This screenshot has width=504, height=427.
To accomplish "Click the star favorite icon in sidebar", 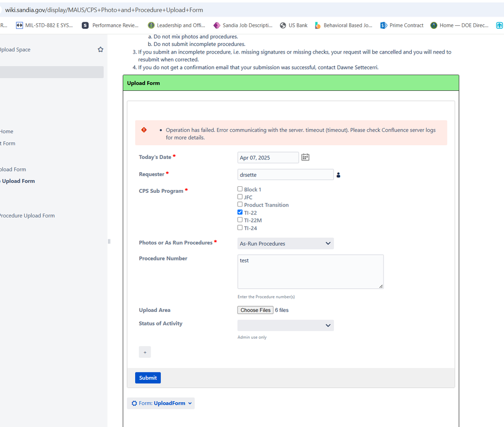I will click(x=100, y=49).
